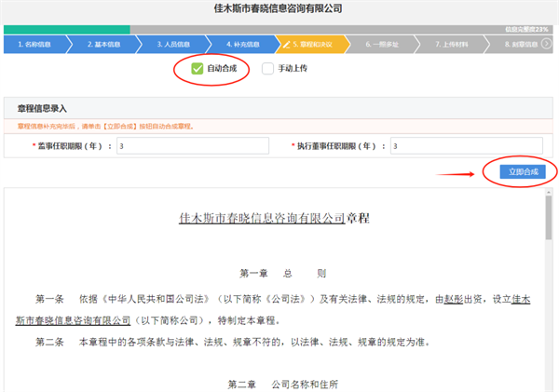Focus the 执行董事任职期限 input field
This screenshot has height=392, width=559.
466,146
